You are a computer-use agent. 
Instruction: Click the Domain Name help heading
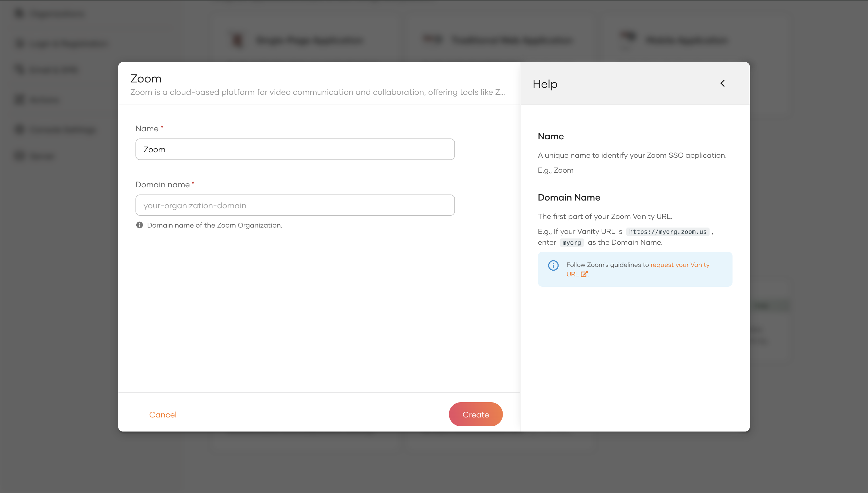click(569, 197)
